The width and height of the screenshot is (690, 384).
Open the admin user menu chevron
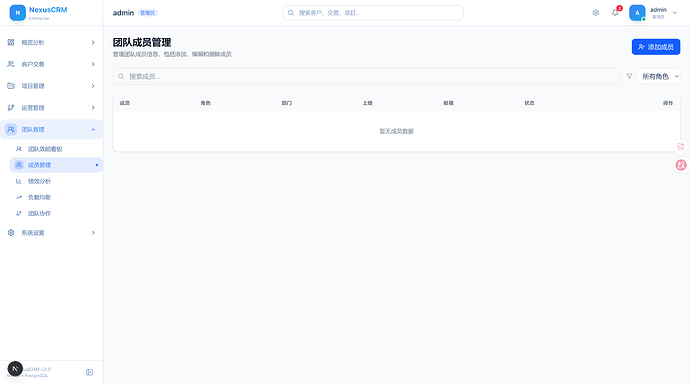[x=675, y=13]
